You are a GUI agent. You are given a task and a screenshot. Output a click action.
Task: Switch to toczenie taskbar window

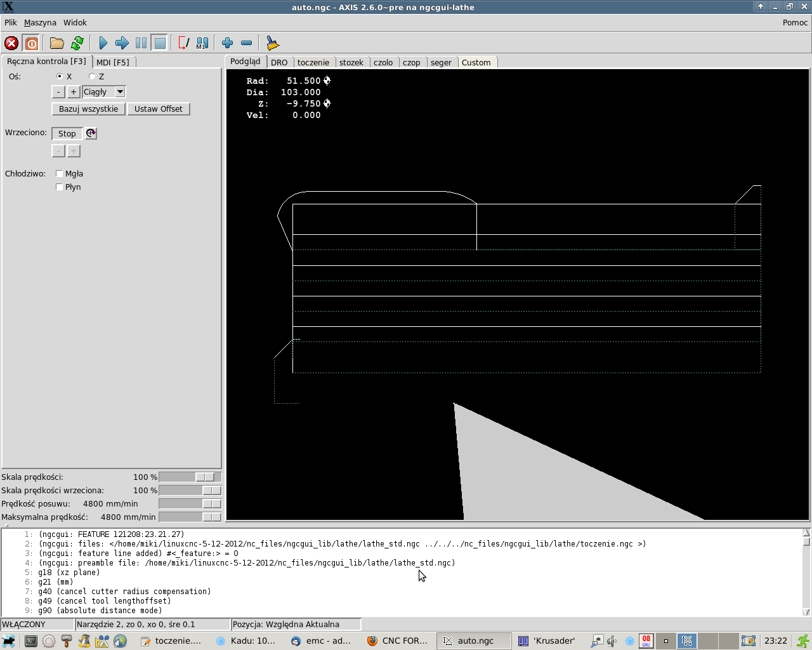coord(171,641)
